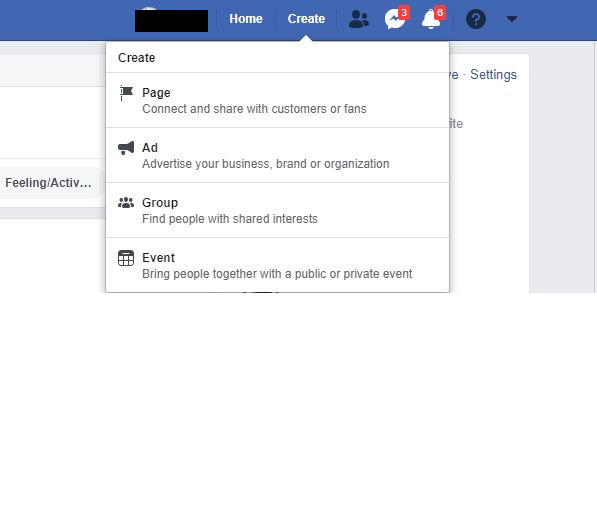Open Messenger with 3 new messages
The height and width of the screenshot is (530, 597).
(396, 18)
